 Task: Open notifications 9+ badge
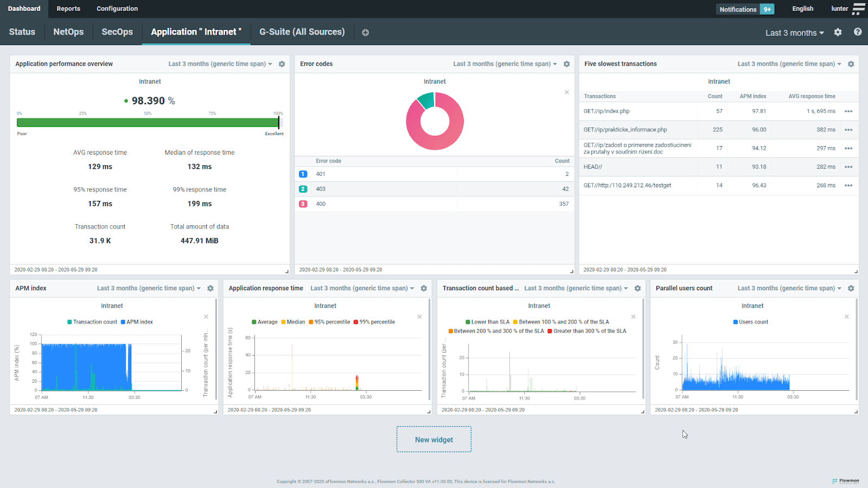pyautogui.click(x=767, y=9)
